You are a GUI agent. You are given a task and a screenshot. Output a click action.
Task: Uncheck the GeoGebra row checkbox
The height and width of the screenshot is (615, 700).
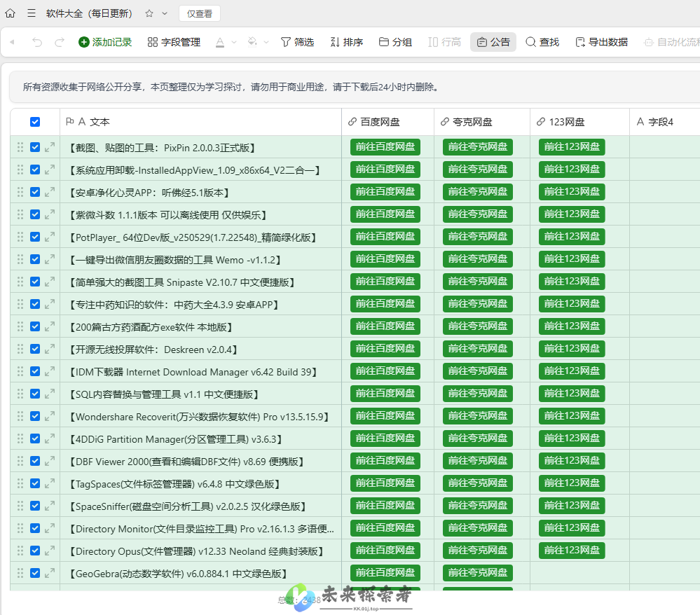click(35, 573)
